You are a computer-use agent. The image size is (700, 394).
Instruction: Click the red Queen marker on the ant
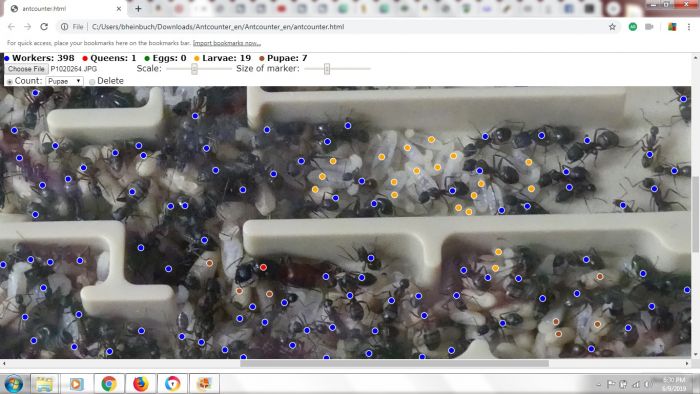pos(263,267)
